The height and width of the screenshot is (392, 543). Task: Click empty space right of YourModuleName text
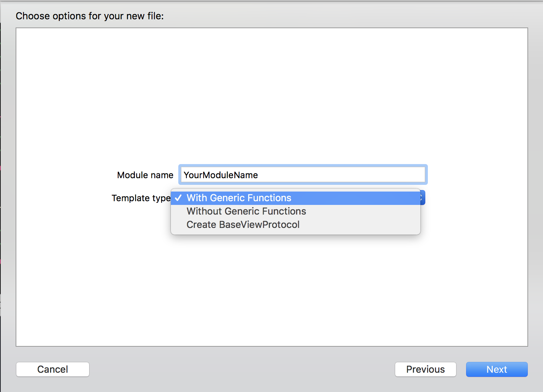(342, 174)
